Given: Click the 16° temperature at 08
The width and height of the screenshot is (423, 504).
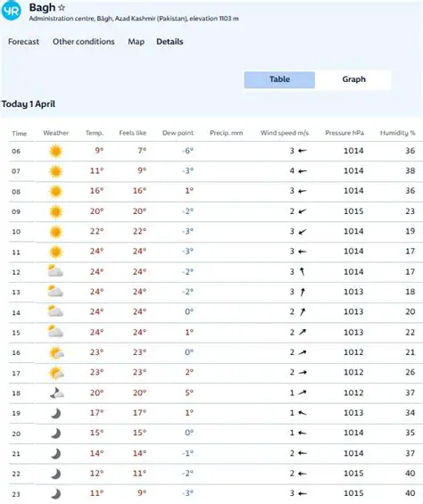Looking at the screenshot, I should [x=96, y=191].
